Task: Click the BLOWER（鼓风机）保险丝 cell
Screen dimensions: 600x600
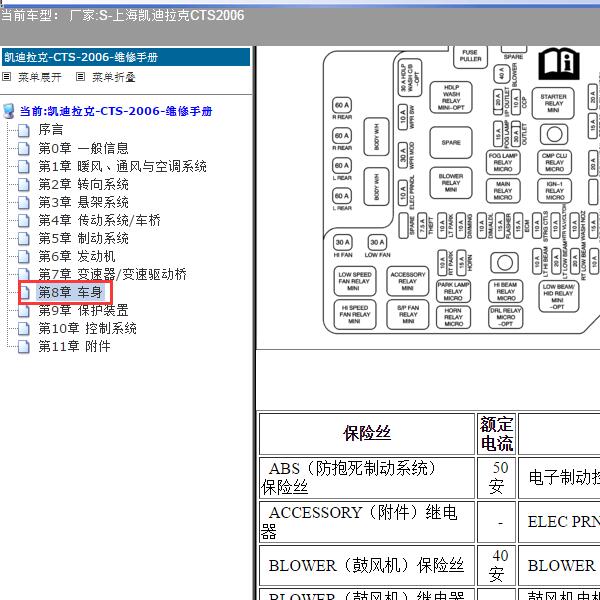Action: click(x=367, y=566)
